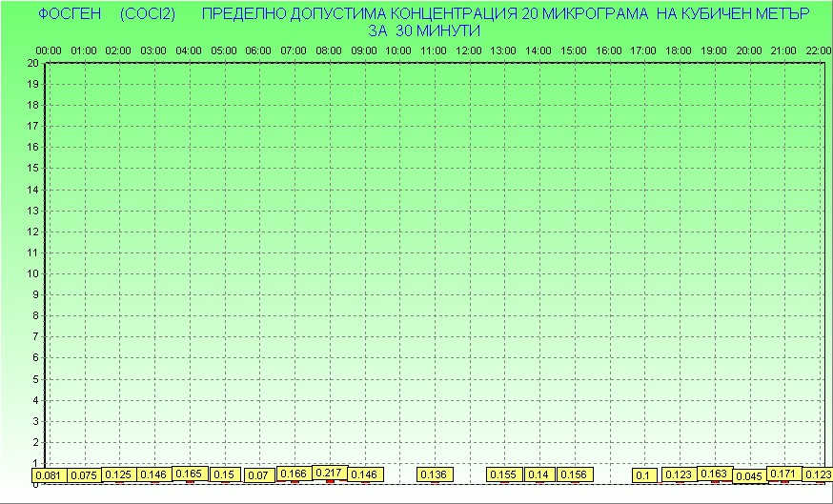Select the 03:00 time axis label
Image resolution: width=833 pixels, height=504 pixels.
pyautogui.click(x=153, y=50)
